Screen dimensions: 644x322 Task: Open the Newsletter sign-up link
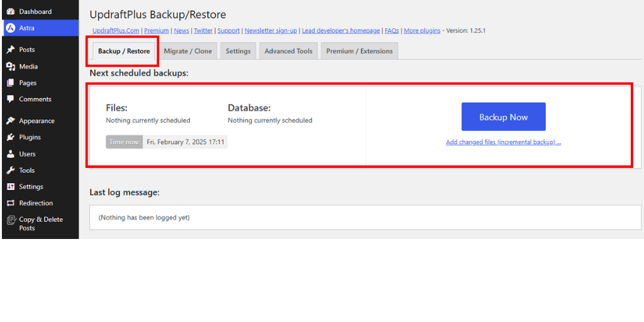pos(271,30)
